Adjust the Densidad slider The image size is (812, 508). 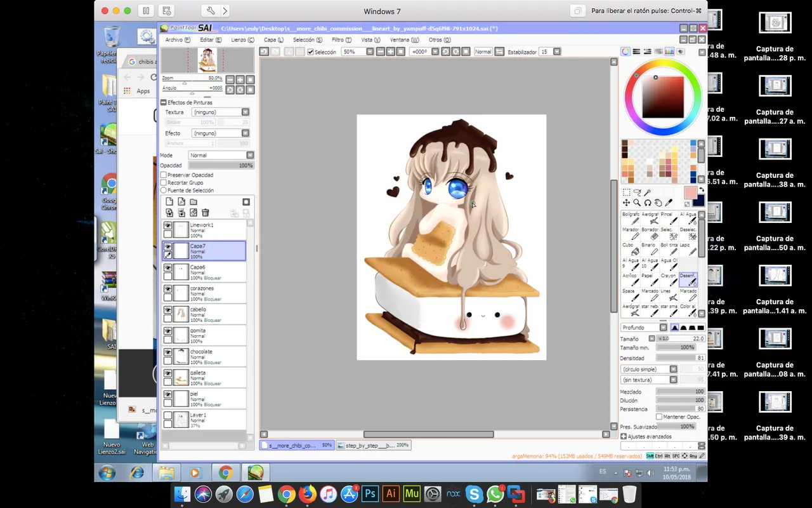[680, 358]
